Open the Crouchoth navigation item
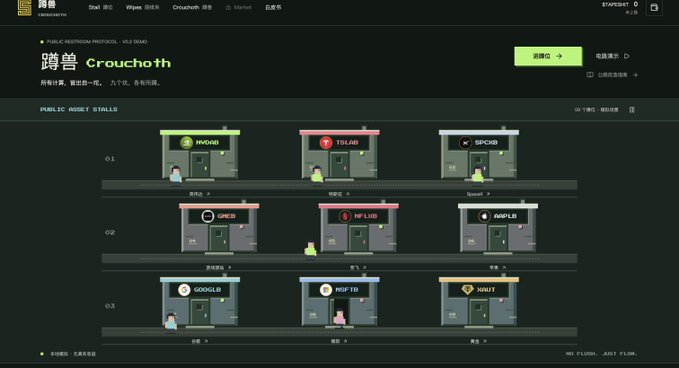Screen dimensions: 679x368 coord(192,7)
